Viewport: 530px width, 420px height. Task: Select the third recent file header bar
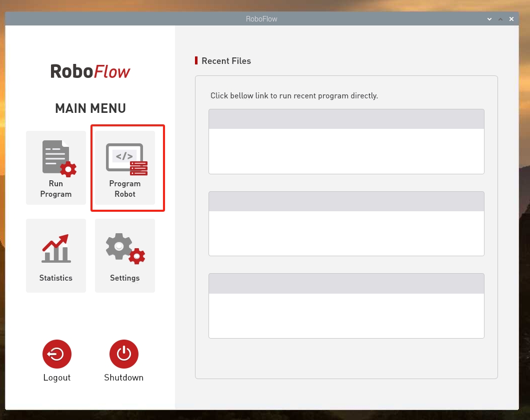[346, 284]
